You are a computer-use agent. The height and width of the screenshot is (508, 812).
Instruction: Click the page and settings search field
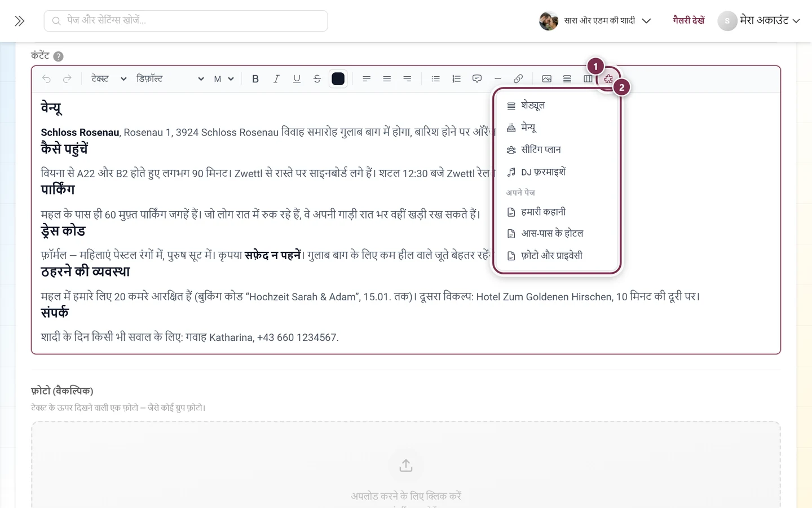186,21
